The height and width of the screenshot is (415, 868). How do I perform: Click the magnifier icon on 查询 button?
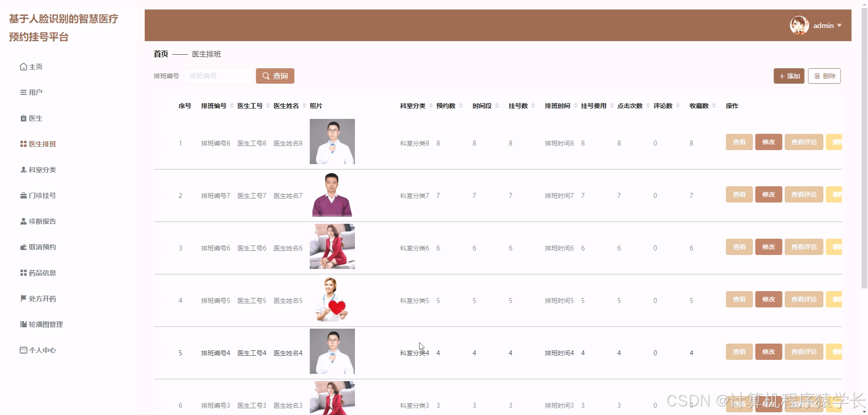(x=266, y=76)
